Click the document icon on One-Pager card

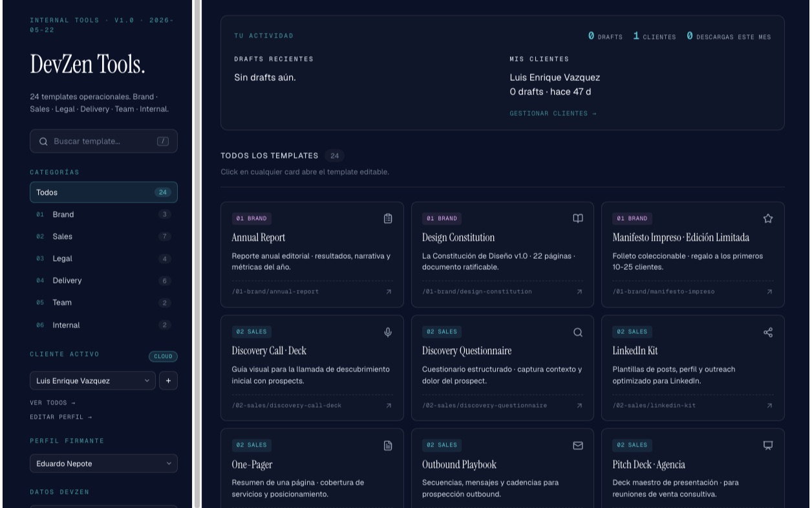point(388,445)
